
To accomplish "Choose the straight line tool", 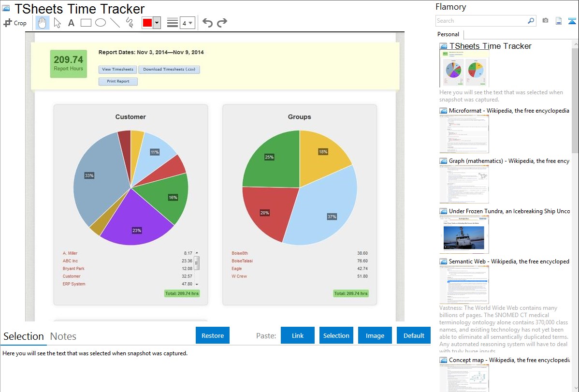I will [115, 23].
